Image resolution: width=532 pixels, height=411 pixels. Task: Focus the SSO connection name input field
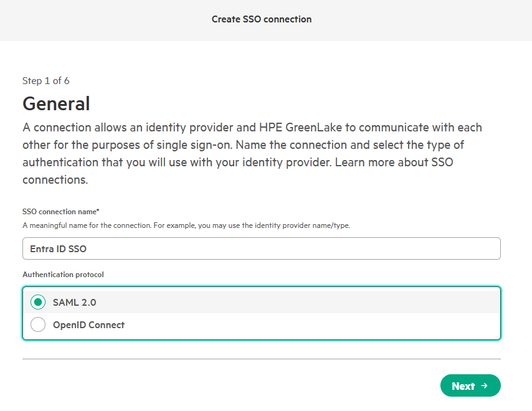coord(262,248)
